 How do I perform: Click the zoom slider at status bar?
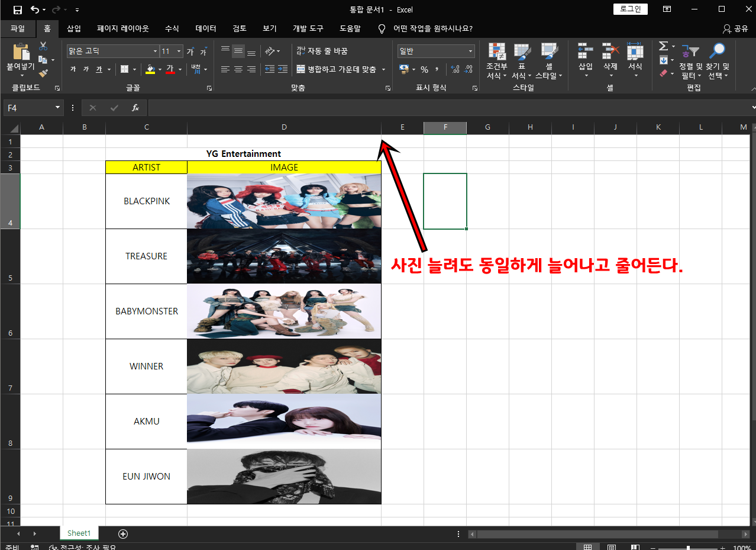coord(688,548)
